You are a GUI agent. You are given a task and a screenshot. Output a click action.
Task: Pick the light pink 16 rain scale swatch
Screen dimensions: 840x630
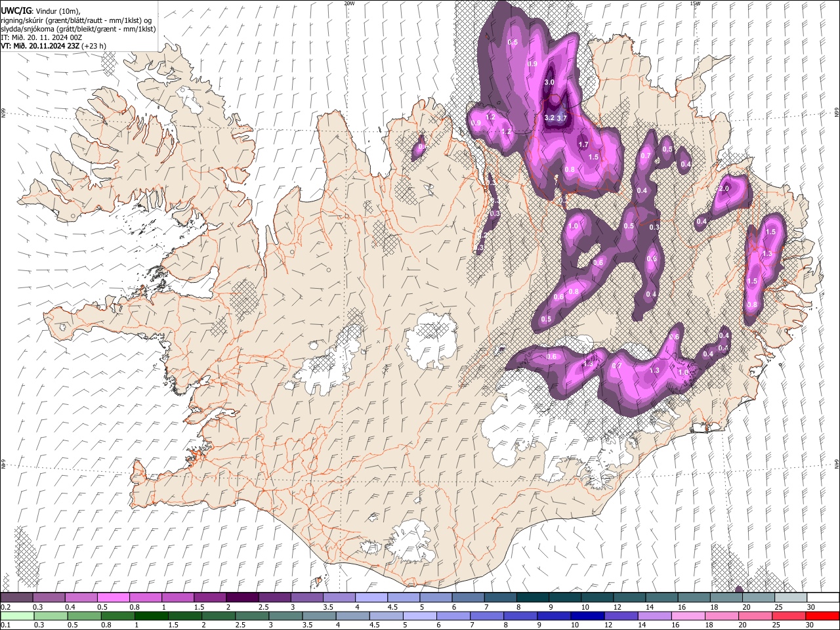click(688, 616)
